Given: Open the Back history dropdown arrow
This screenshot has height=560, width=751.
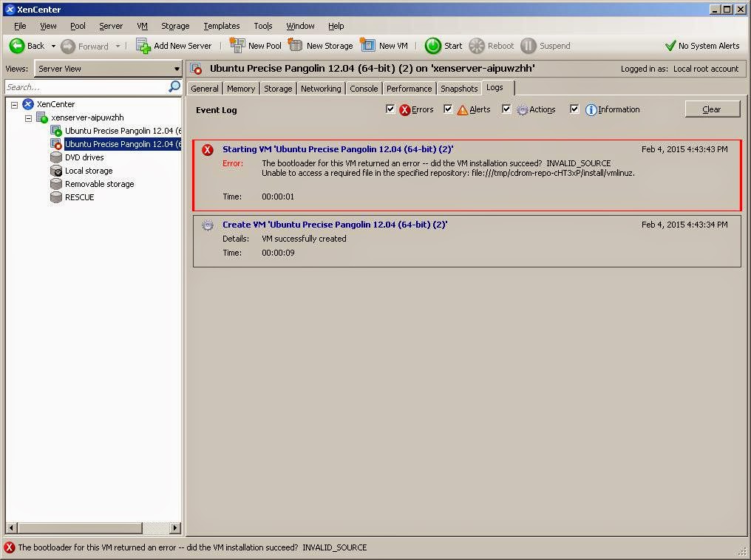Looking at the screenshot, I should [x=53, y=47].
